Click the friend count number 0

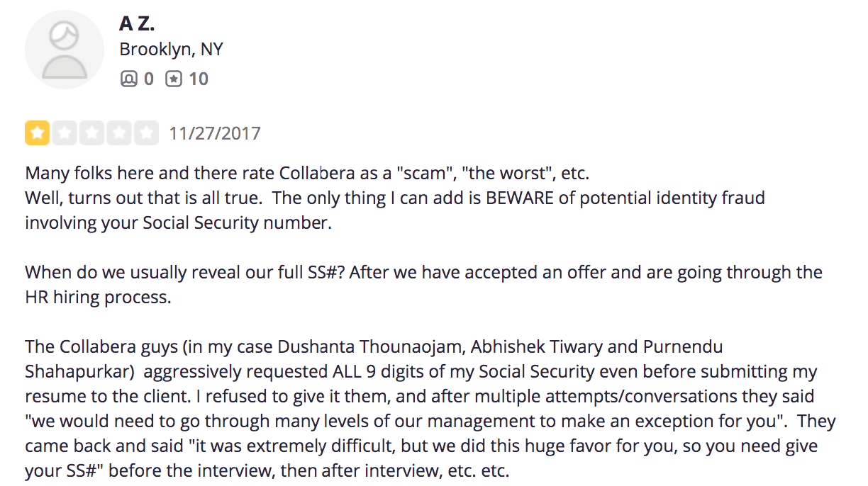148,79
